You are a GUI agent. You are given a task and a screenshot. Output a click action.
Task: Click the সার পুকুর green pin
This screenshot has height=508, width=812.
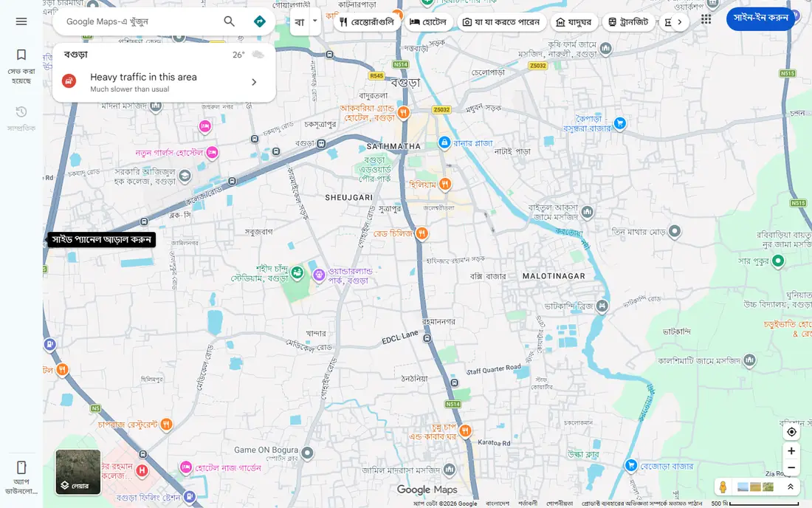[778, 261]
